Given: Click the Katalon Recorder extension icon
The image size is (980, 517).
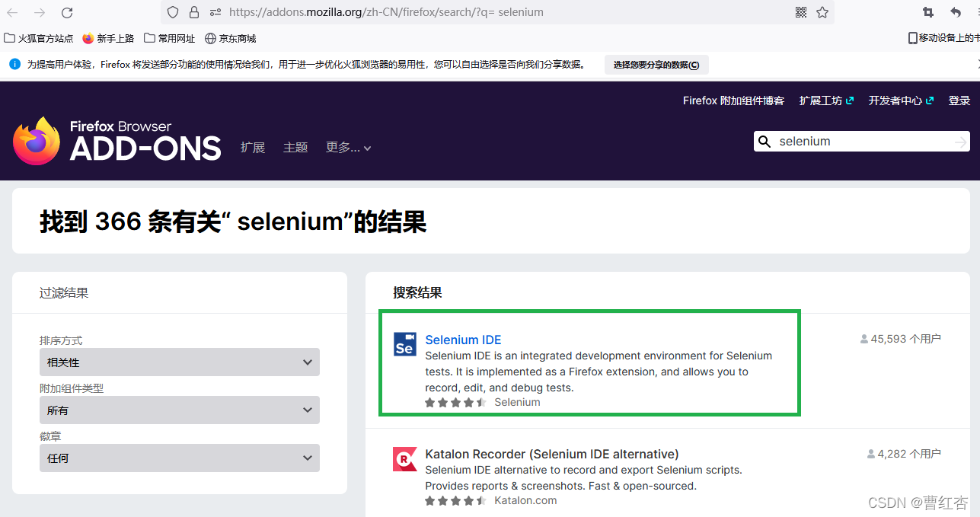Looking at the screenshot, I should [x=404, y=458].
